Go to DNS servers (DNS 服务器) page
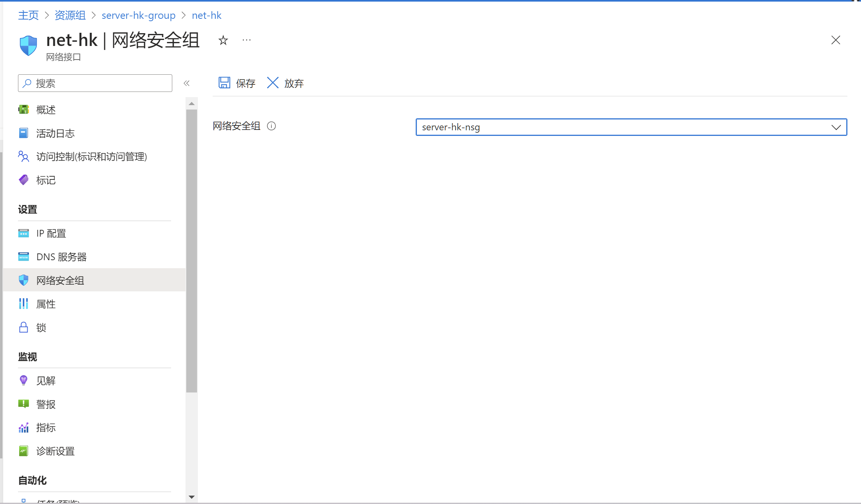 pos(61,257)
